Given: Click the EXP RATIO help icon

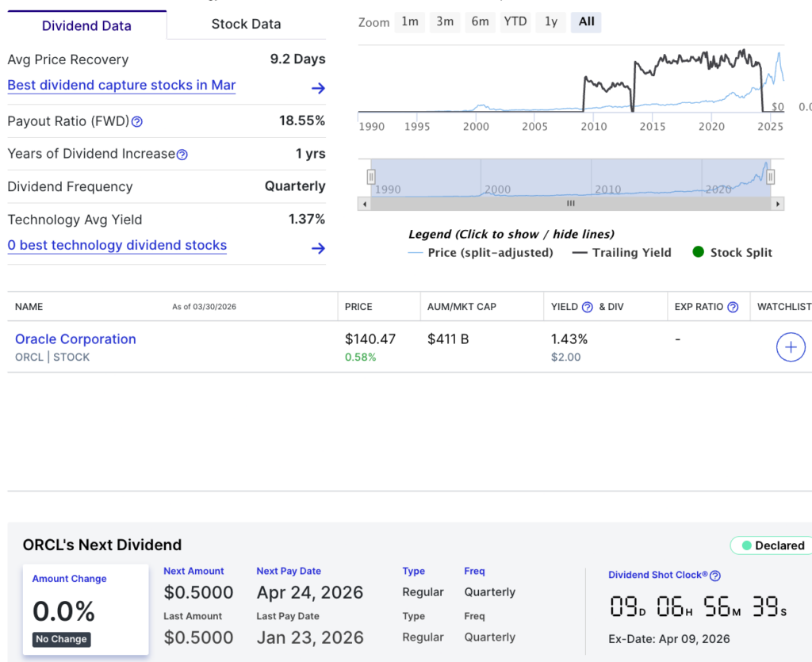Looking at the screenshot, I should (x=733, y=307).
